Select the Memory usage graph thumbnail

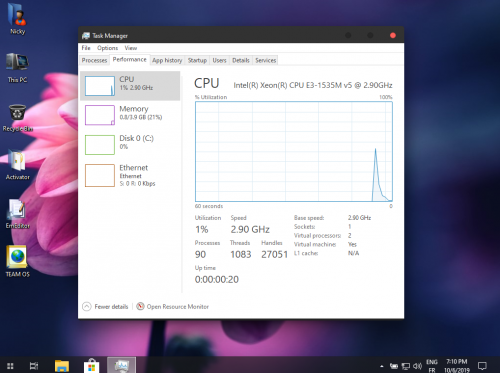coord(100,115)
